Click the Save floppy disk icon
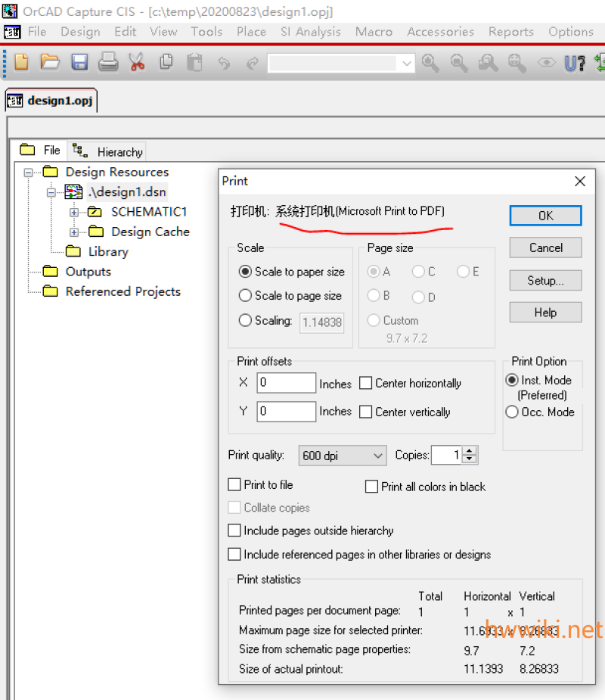The height and width of the screenshot is (700, 605). [79, 62]
